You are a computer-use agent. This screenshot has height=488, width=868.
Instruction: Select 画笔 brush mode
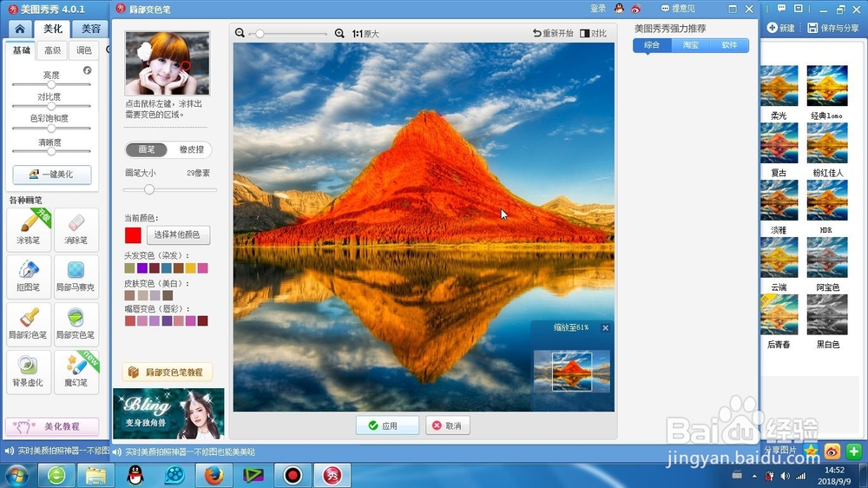(x=146, y=149)
